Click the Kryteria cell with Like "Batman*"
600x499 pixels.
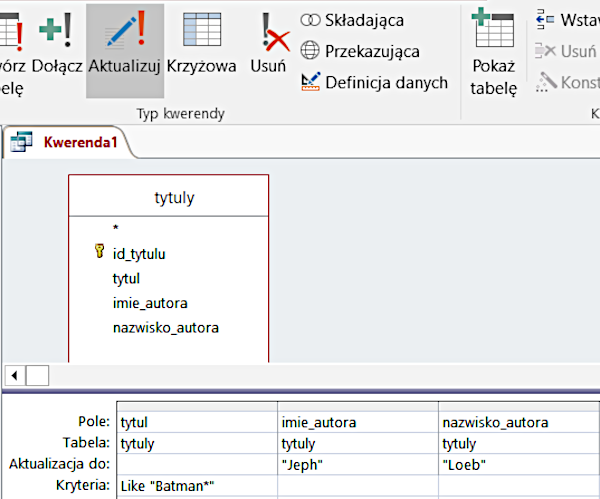click(x=196, y=486)
